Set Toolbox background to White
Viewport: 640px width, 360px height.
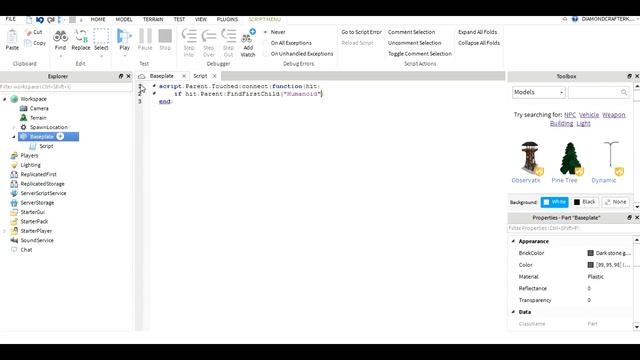(554, 202)
